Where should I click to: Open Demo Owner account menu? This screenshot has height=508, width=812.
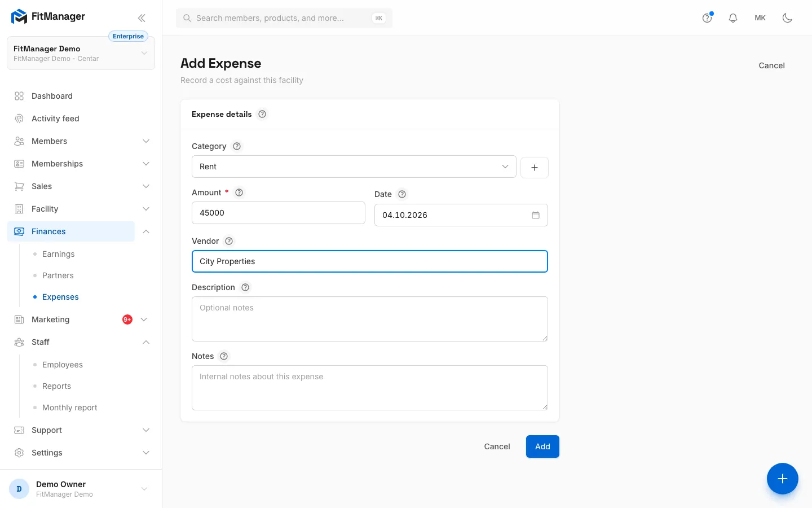point(81,489)
